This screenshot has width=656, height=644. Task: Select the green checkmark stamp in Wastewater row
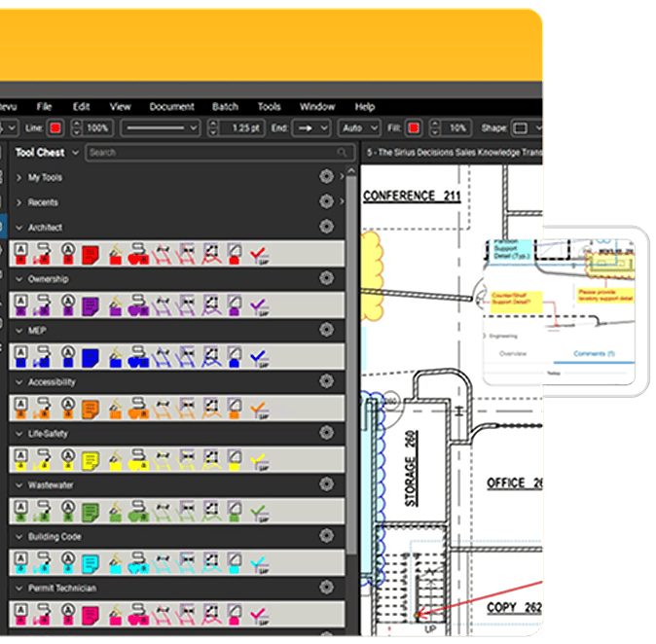pyautogui.click(x=260, y=513)
